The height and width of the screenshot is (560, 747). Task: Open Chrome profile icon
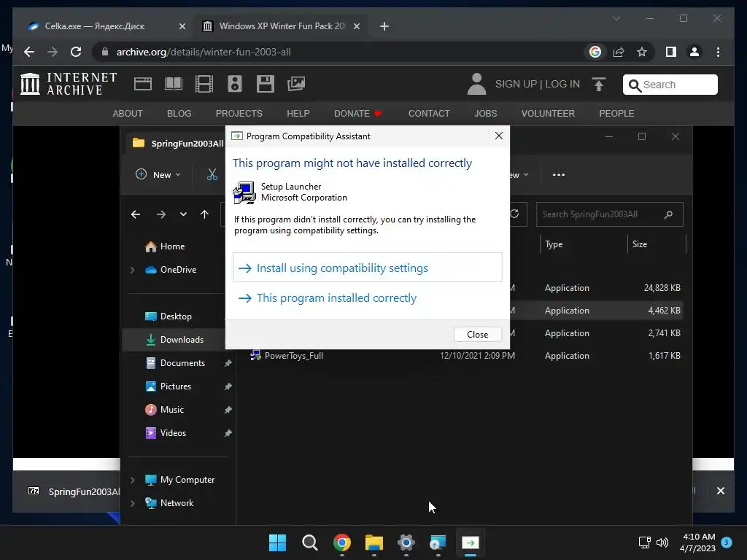point(694,52)
